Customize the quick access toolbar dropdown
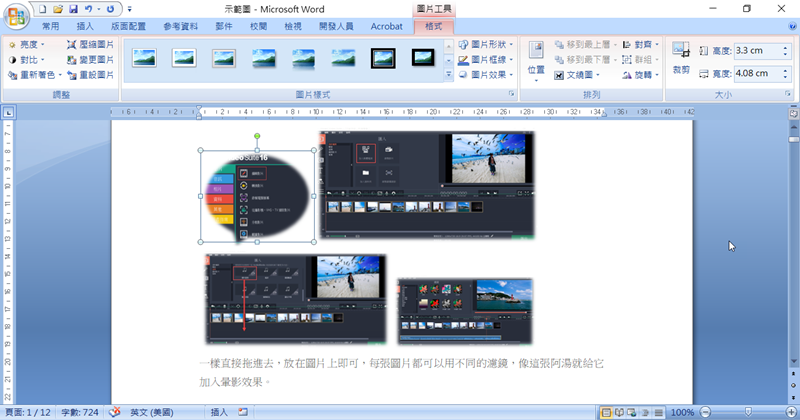This screenshot has height=420, width=800. pyautogui.click(x=130, y=9)
